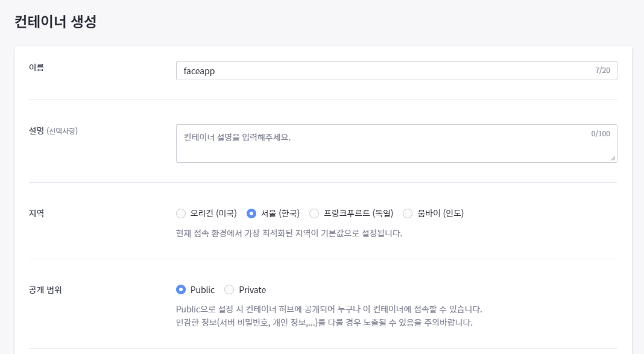Select the 서울 (한국) region radio button
The width and height of the screenshot is (644, 354).
[x=251, y=213]
